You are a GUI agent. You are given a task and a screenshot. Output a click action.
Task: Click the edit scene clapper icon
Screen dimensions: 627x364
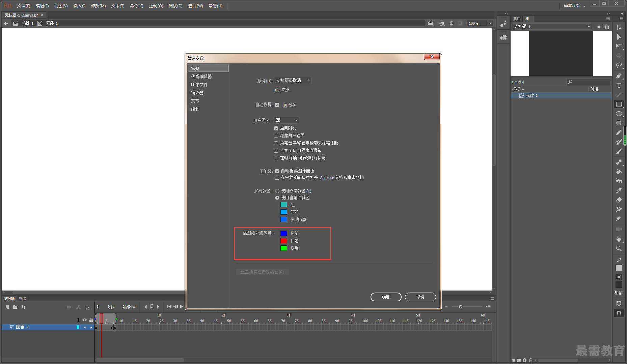(431, 23)
